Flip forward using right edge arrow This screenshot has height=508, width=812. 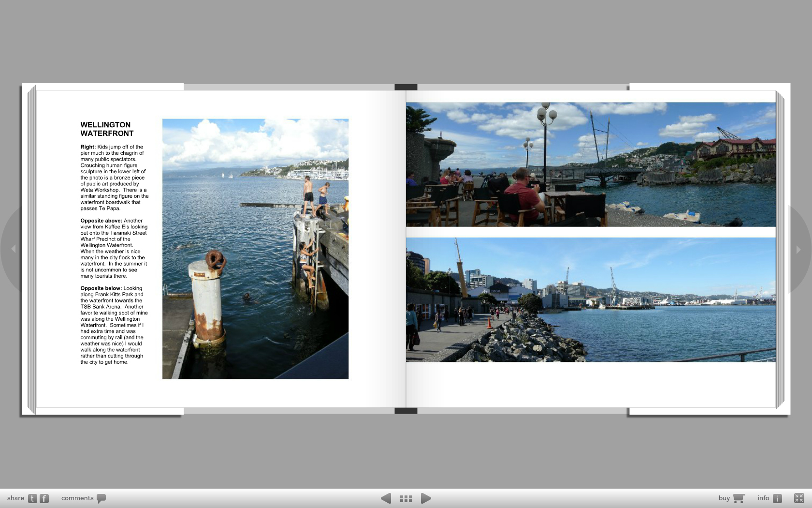pos(798,250)
